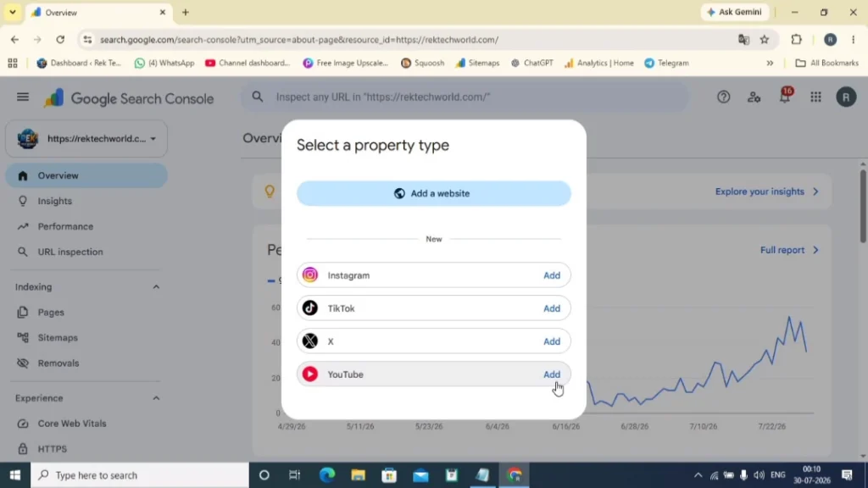Collapse the Indexing section

[x=156, y=287]
